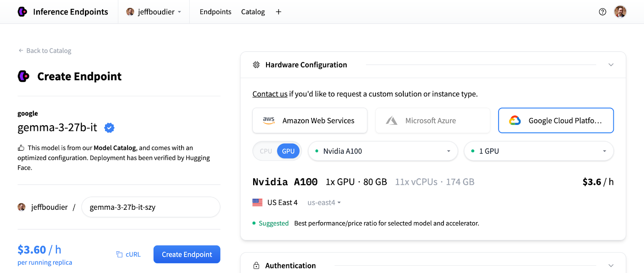
Task: Select Google Cloud Platform provider
Action: coord(555,120)
